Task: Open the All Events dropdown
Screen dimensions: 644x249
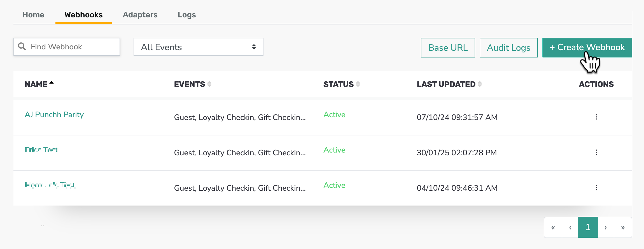Action: pos(198,47)
